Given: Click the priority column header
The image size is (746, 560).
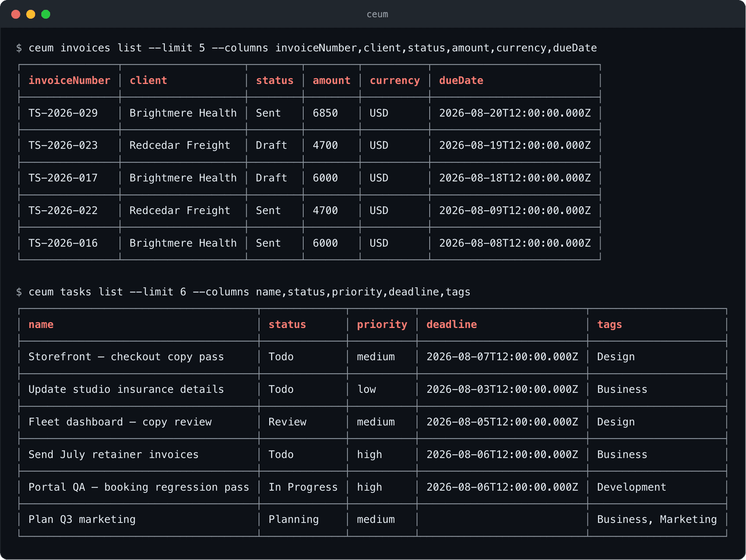Looking at the screenshot, I should coord(382,325).
